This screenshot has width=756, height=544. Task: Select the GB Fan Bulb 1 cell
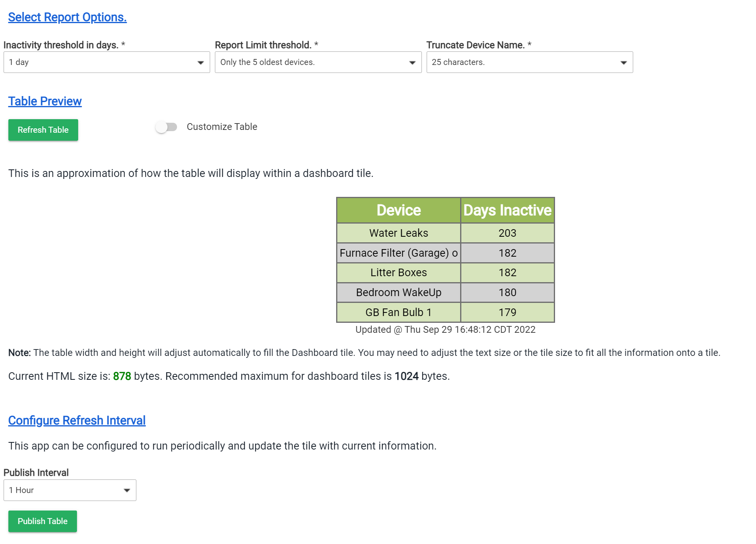[x=399, y=312]
